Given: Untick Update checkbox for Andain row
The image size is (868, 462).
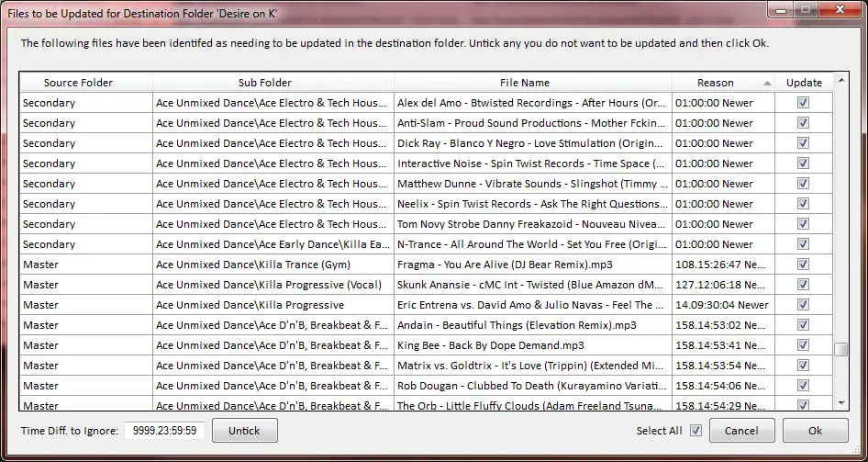Looking at the screenshot, I should [x=803, y=325].
